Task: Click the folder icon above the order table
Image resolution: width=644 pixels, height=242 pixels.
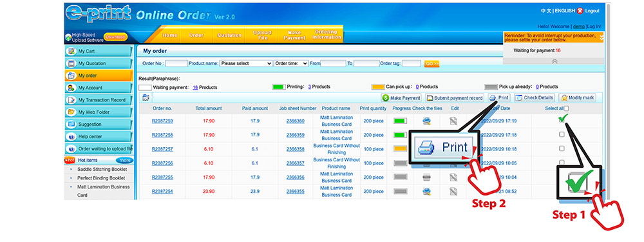Action: pyautogui.click(x=146, y=97)
